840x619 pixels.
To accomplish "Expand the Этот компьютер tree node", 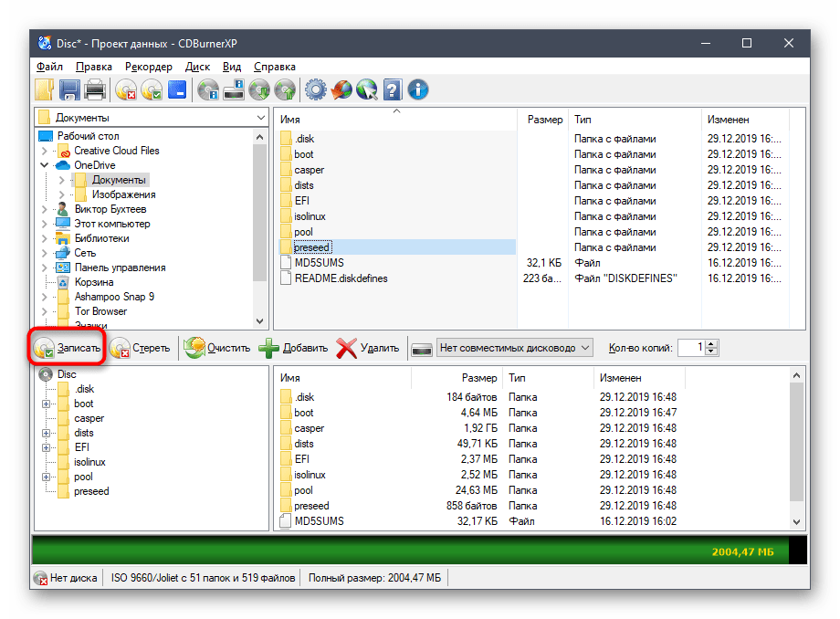I will click(45, 224).
